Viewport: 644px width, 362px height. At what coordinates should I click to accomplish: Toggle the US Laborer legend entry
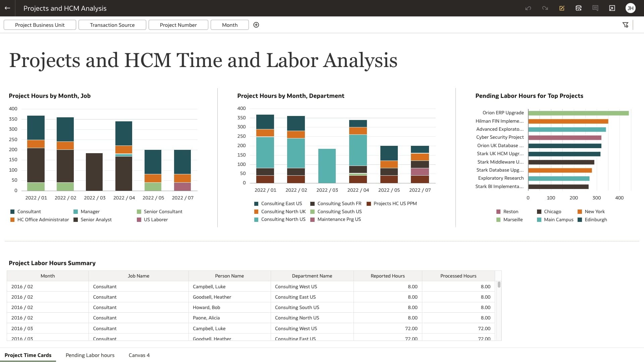click(156, 220)
